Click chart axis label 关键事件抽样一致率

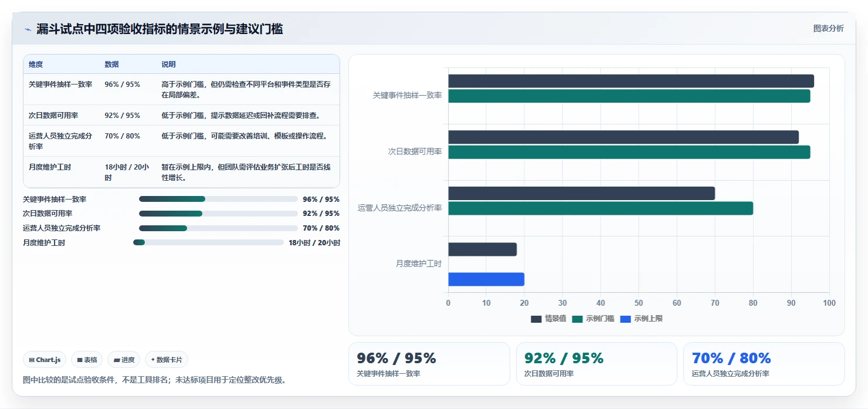click(407, 95)
